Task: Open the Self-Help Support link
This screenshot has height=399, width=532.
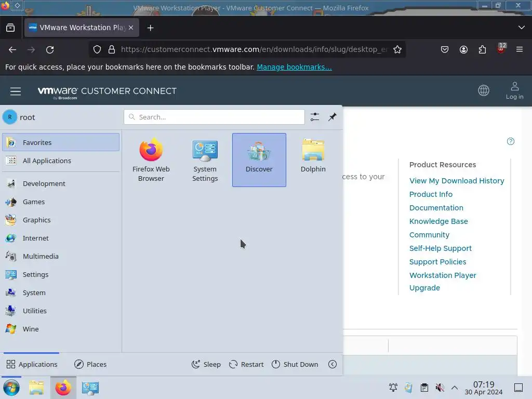Action: click(x=441, y=248)
